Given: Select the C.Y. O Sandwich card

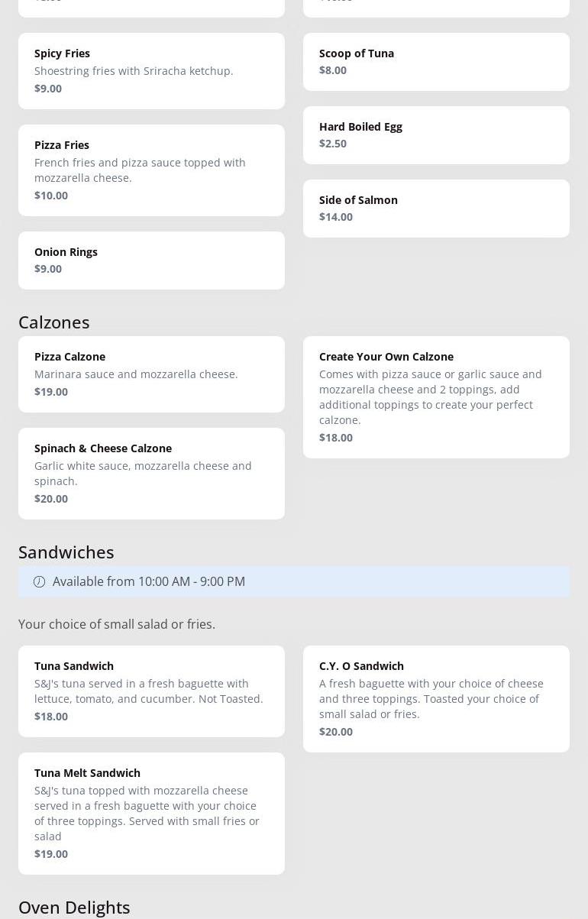Looking at the screenshot, I should pyautogui.click(x=436, y=699).
